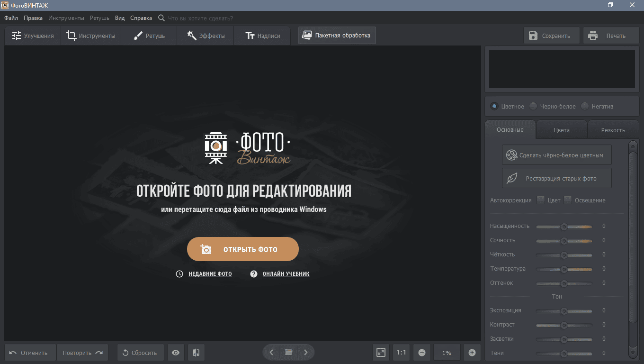Open the Правка menu
This screenshot has width=644, height=364.
pyautogui.click(x=33, y=18)
